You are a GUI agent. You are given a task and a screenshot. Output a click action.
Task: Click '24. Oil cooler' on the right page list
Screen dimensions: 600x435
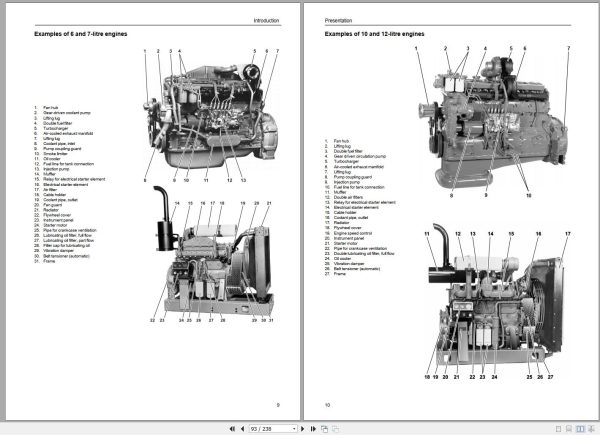(338, 259)
